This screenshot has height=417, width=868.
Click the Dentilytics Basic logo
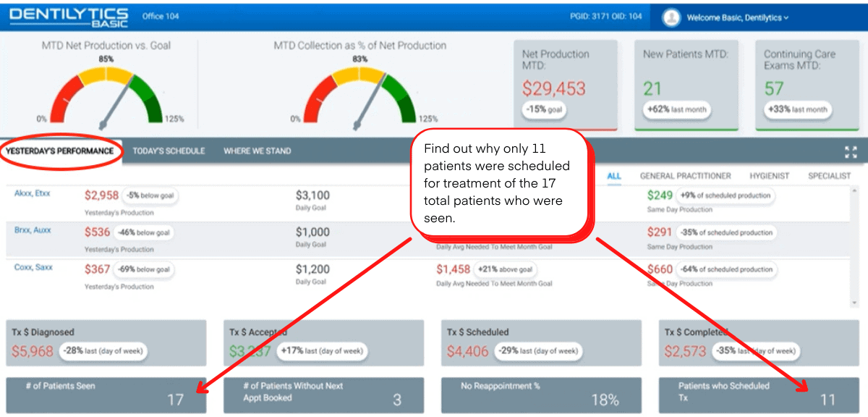click(x=69, y=17)
